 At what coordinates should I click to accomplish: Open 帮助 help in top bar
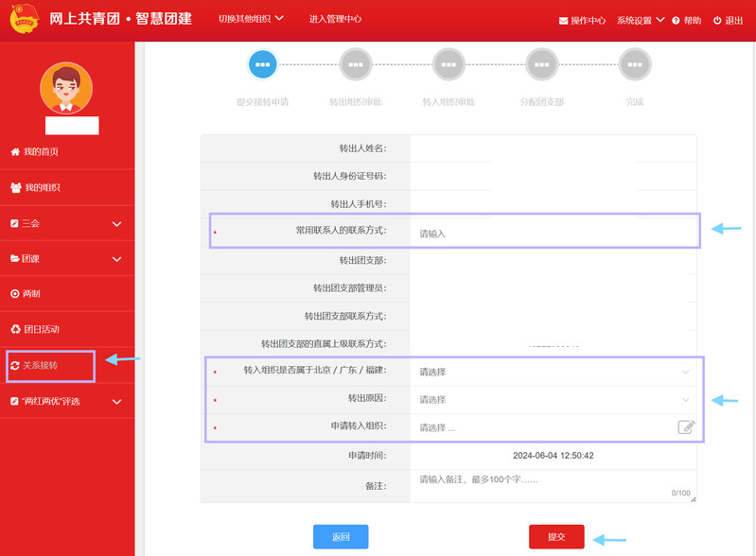tap(686, 20)
